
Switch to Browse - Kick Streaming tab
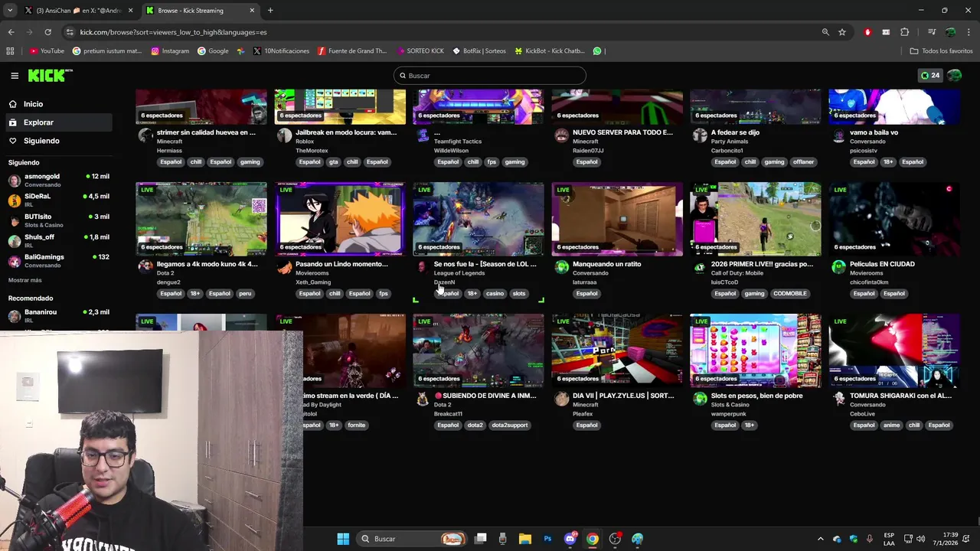pyautogui.click(x=201, y=11)
